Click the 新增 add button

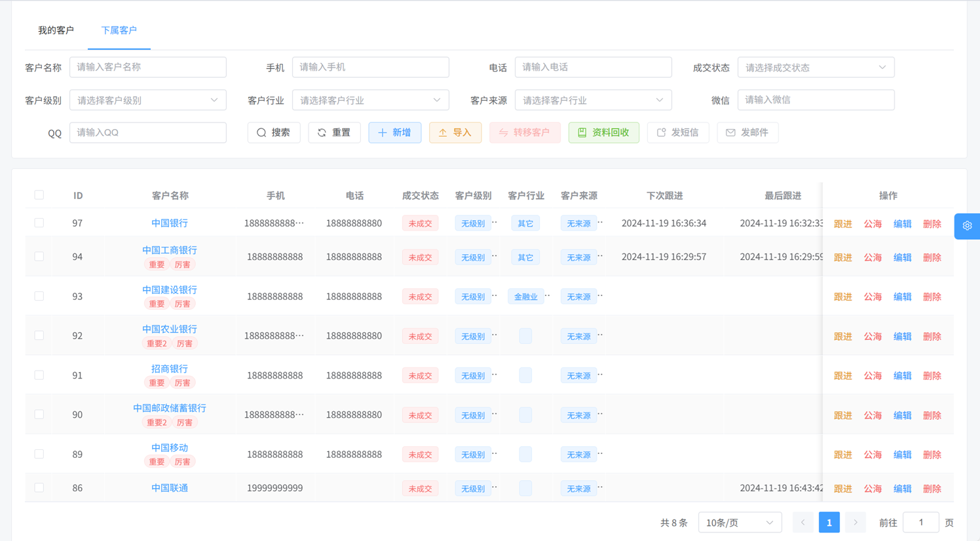pos(395,132)
